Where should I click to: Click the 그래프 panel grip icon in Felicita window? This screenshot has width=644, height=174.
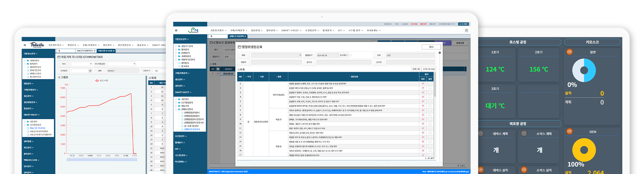pos(59,77)
